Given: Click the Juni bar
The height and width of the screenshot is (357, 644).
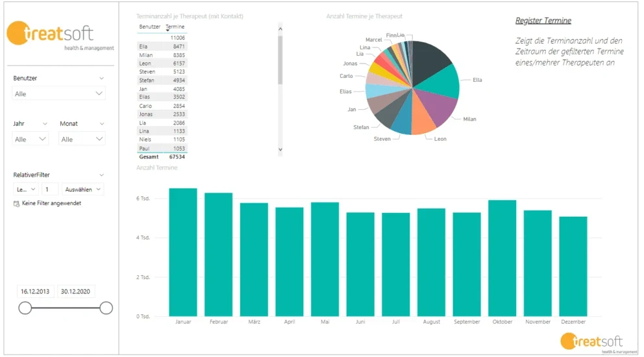Looking at the screenshot, I should tap(360, 264).
